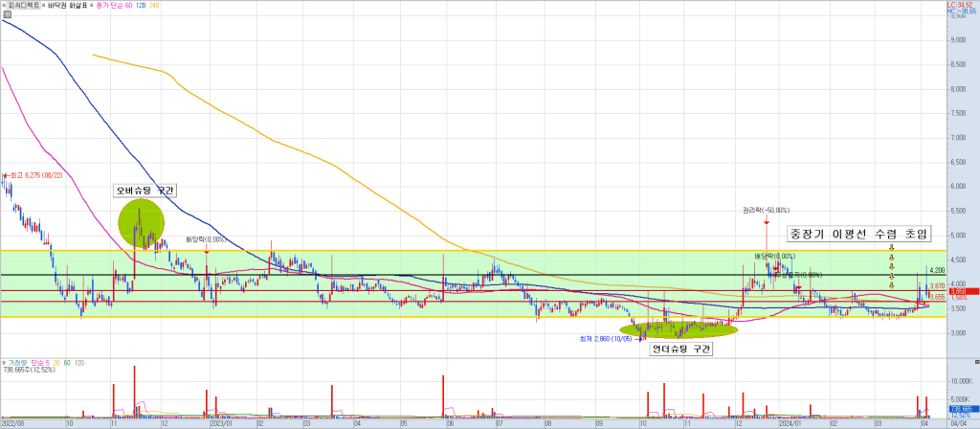The image size is (980, 429).
Task: Select the green 언더슈팅 ellipse shape
Action: pyautogui.click(x=679, y=329)
